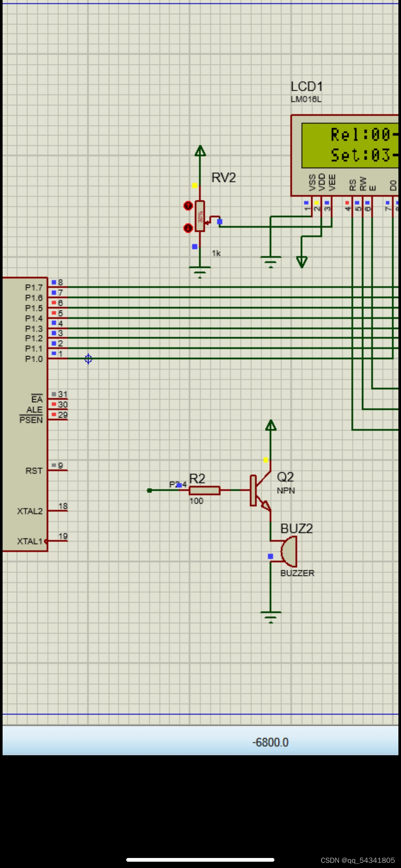Select the power terminal above Q2 collector
The height and width of the screenshot is (868, 401).
(x=271, y=425)
